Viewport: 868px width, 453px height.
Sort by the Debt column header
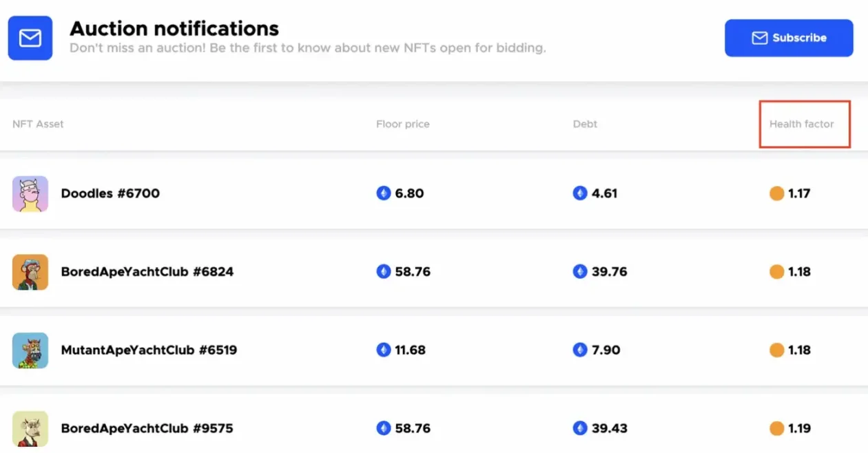[585, 124]
